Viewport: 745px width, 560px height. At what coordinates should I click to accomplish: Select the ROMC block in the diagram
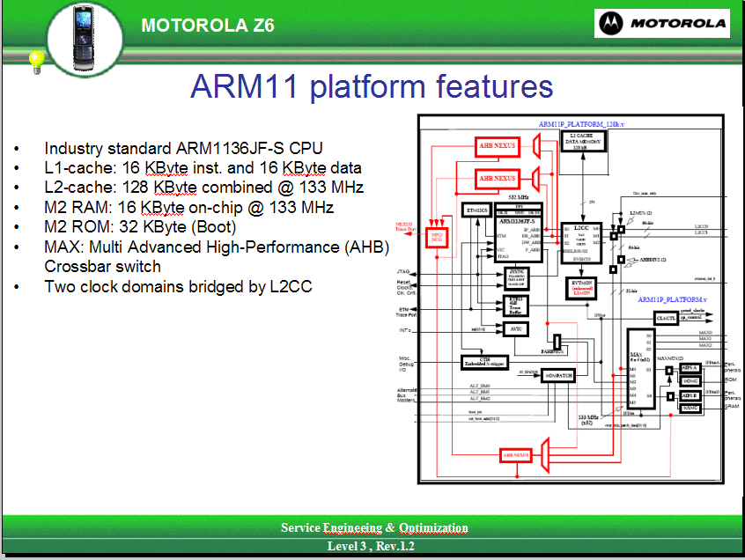[690, 381]
